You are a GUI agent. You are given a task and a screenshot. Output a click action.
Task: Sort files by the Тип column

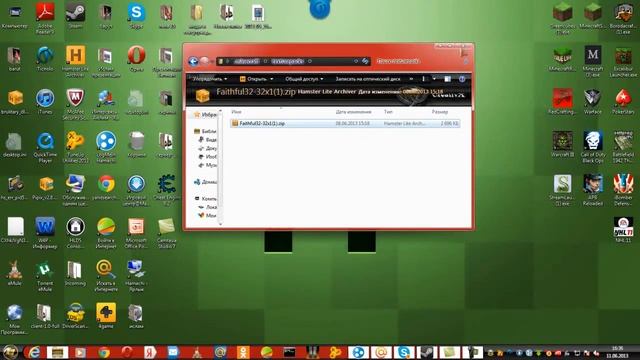(388, 111)
